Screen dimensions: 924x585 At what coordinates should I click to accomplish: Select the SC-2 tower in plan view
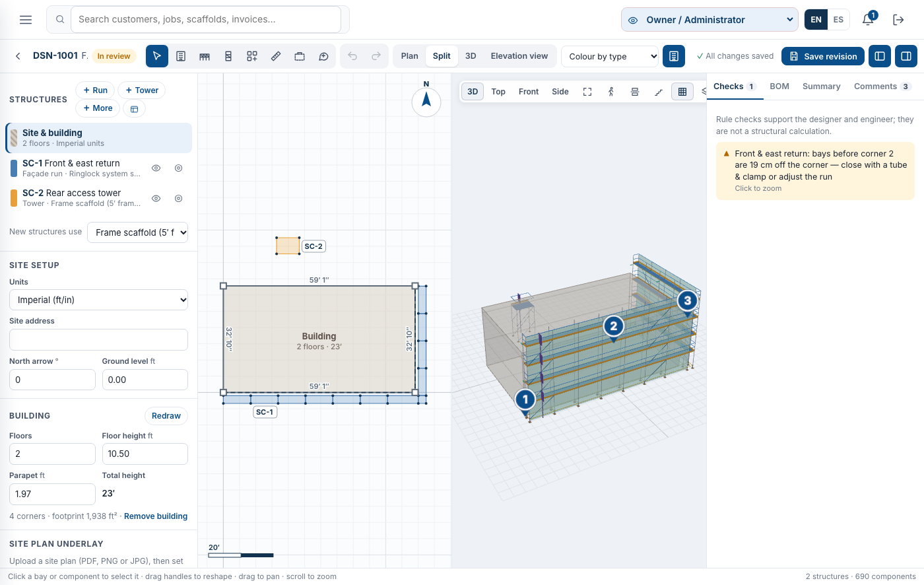pos(288,246)
